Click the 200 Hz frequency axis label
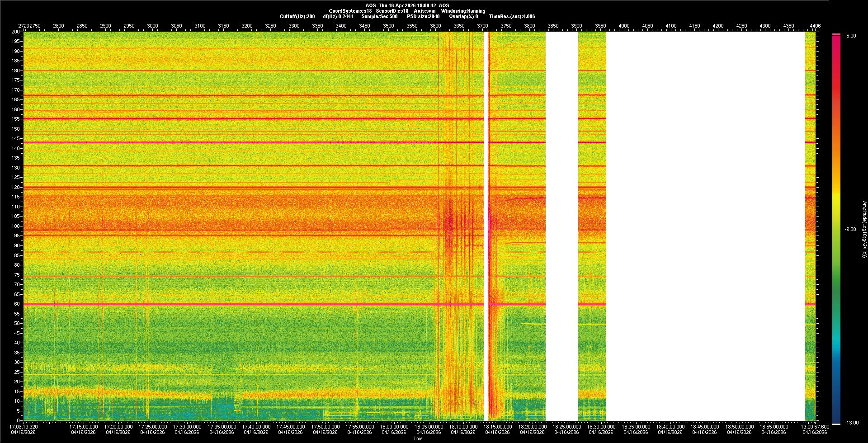The image size is (868, 443). 16,32
